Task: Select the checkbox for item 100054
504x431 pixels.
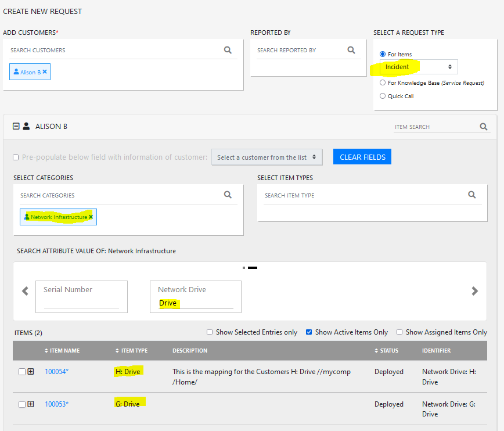Action: tap(22, 372)
